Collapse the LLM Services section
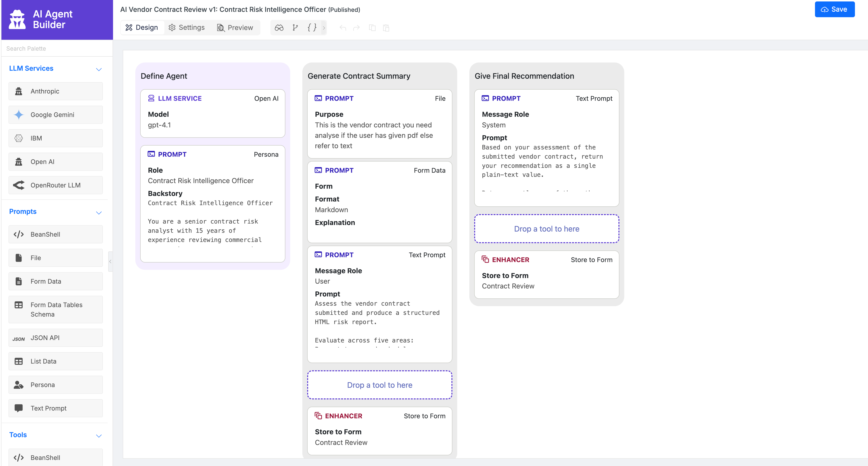This screenshot has height=466, width=868. click(99, 69)
